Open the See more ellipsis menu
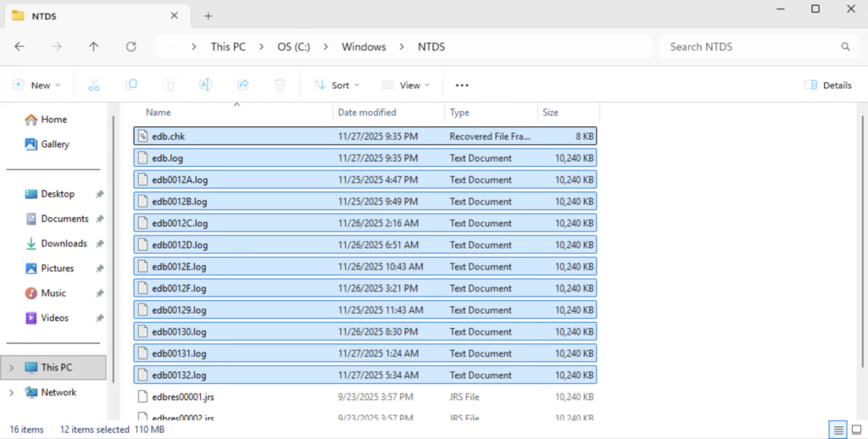Viewport: 868px width, 439px height. (462, 85)
